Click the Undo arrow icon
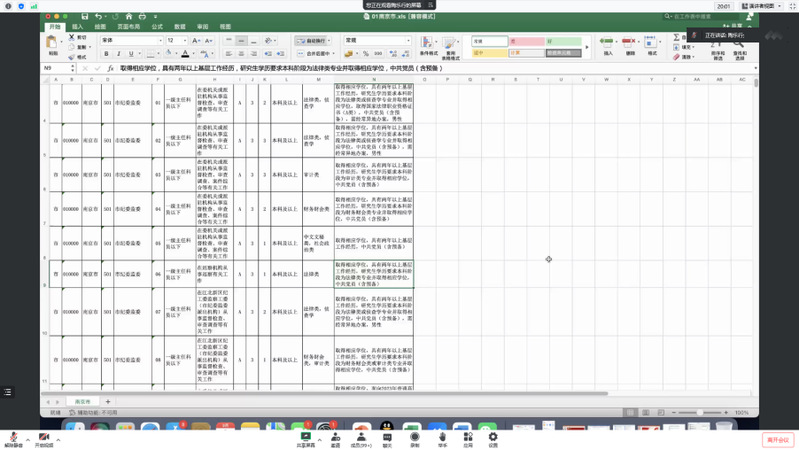The image size is (799, 450). click(98, 16)
